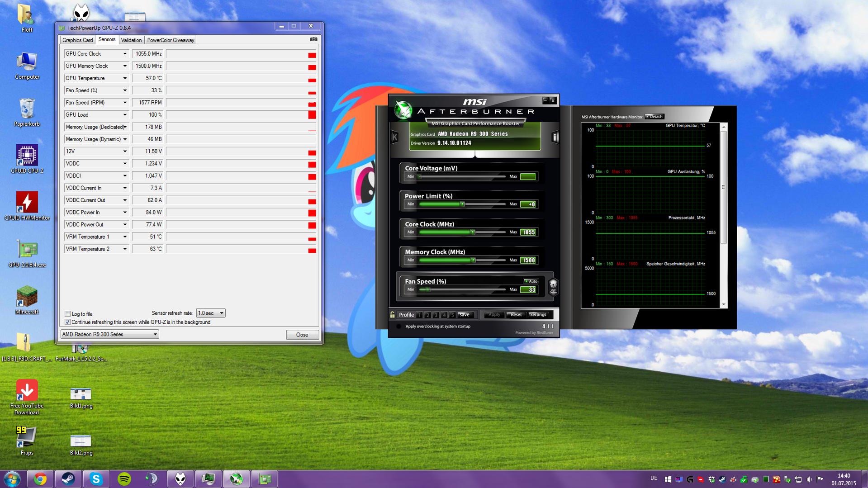Image resolution: width=868 pixels, height=488 pixels.
Task: Select the Free YouTube Download desktop icon
Action: pos(27,397)
